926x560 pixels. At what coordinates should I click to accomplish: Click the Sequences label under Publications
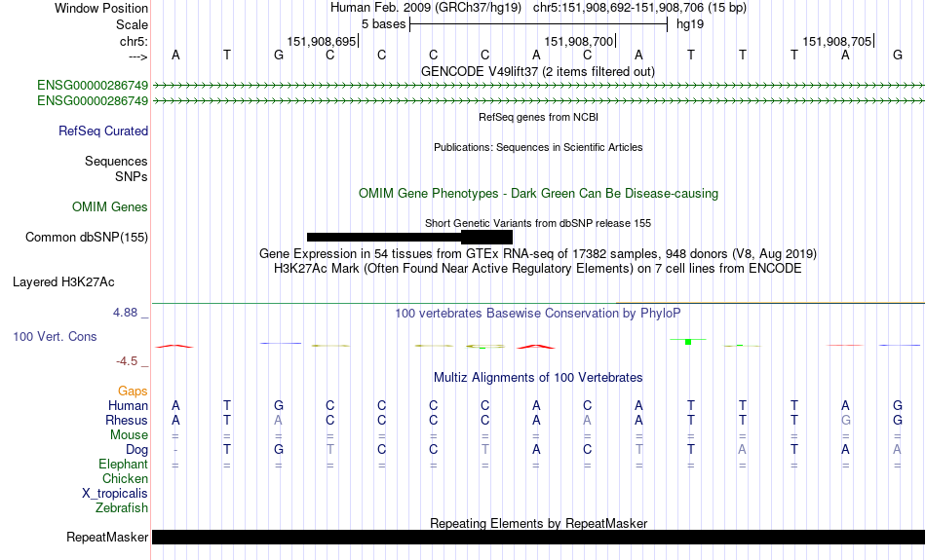point(116,161)
